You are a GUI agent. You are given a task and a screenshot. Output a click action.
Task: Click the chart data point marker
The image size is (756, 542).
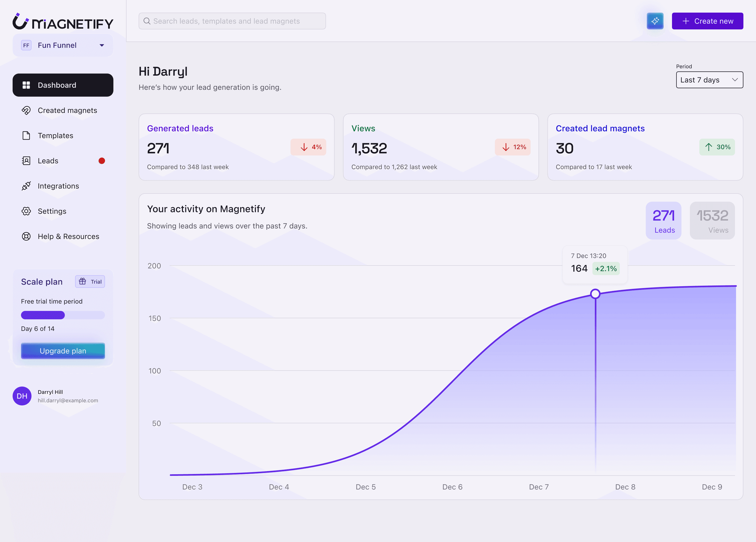(595, 294)
